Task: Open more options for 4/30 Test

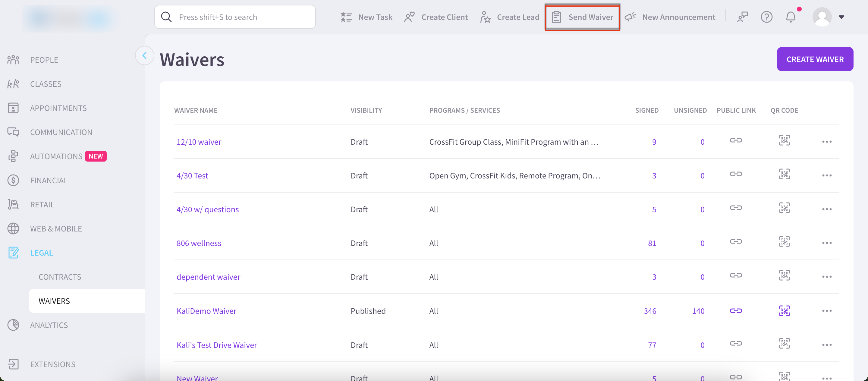Action: click(x=826, y=175)
